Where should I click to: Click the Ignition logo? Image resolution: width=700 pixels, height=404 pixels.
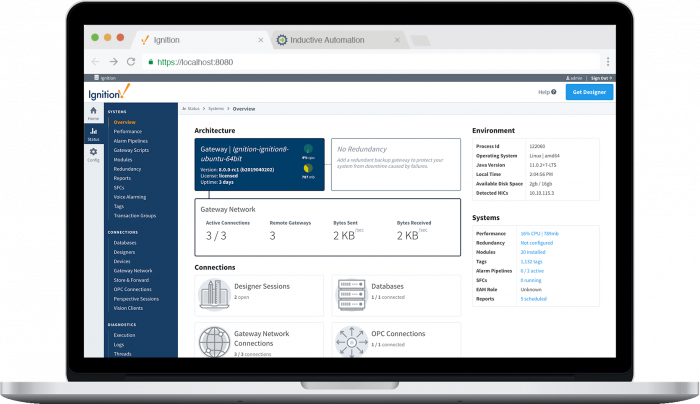pos(109,92)
